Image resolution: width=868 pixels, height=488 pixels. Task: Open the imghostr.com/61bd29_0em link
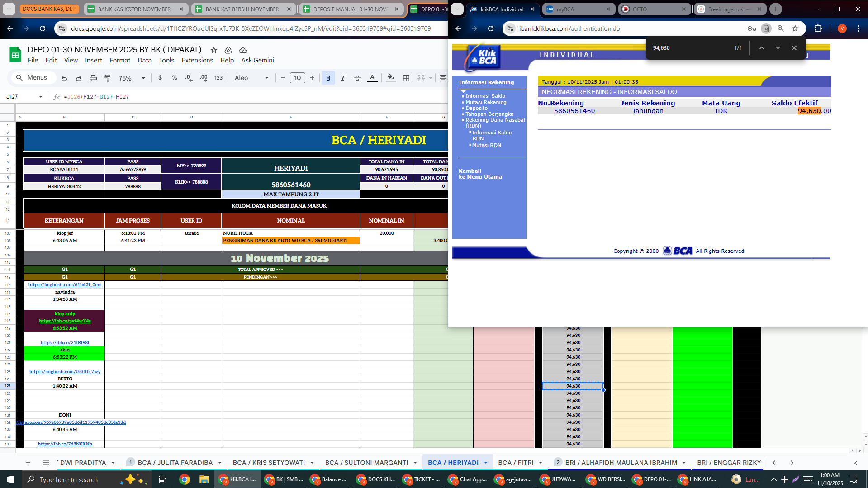tap(65, 285)
